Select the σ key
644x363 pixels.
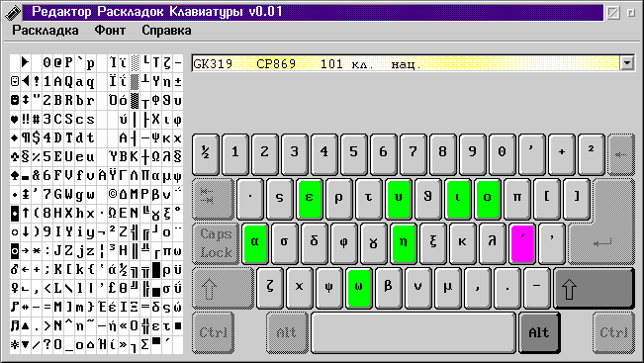(285, 243)
